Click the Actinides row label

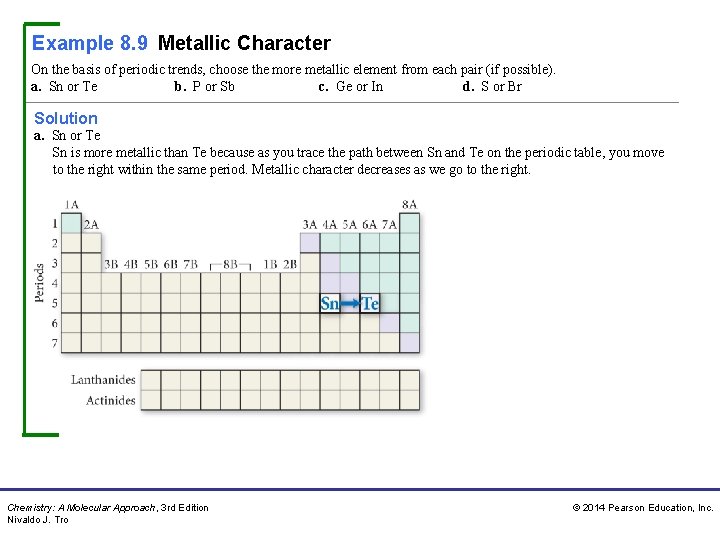pos(111,400)
